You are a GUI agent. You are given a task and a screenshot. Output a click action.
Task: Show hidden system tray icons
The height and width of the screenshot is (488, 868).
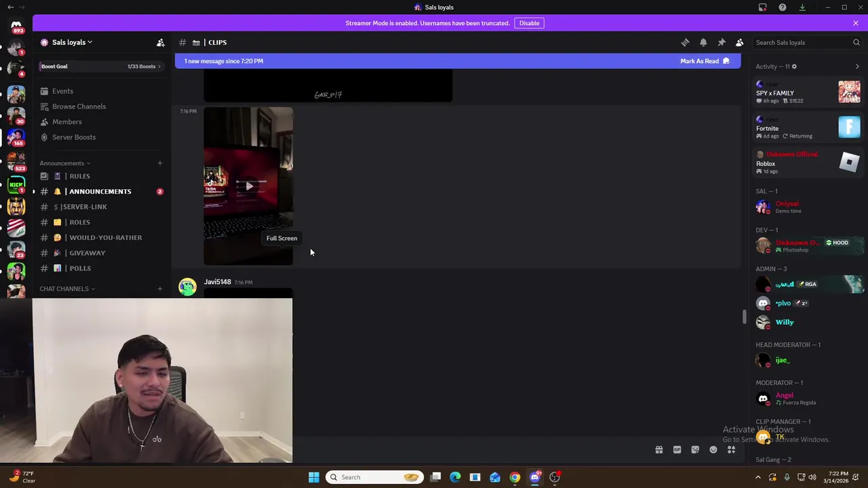[x=757, y=477]
